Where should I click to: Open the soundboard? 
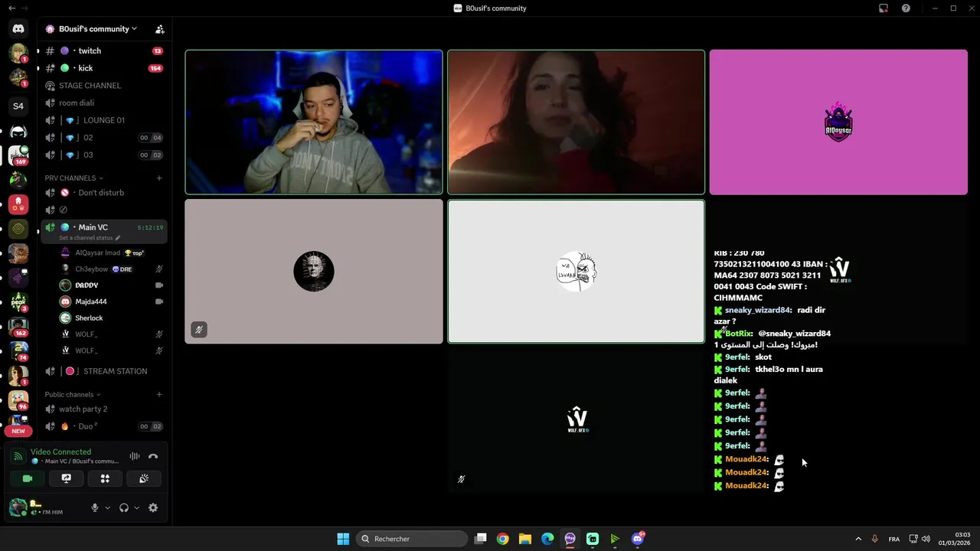[144, 479]
